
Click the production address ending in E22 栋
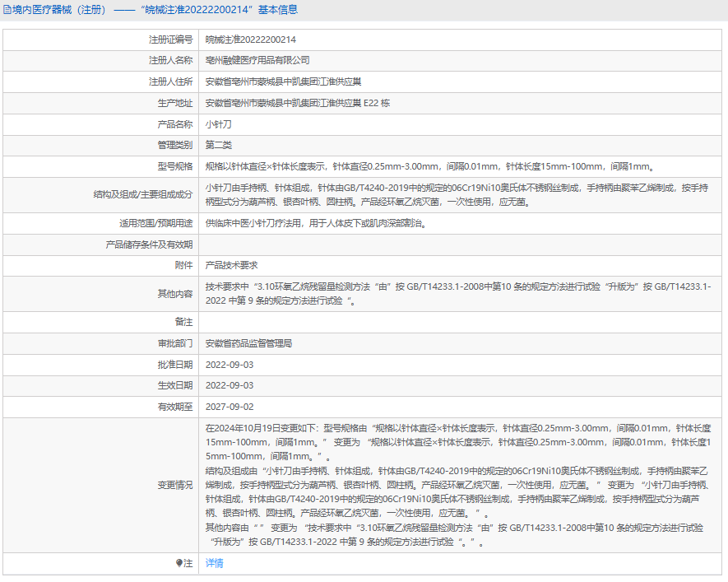pos(298,103)
